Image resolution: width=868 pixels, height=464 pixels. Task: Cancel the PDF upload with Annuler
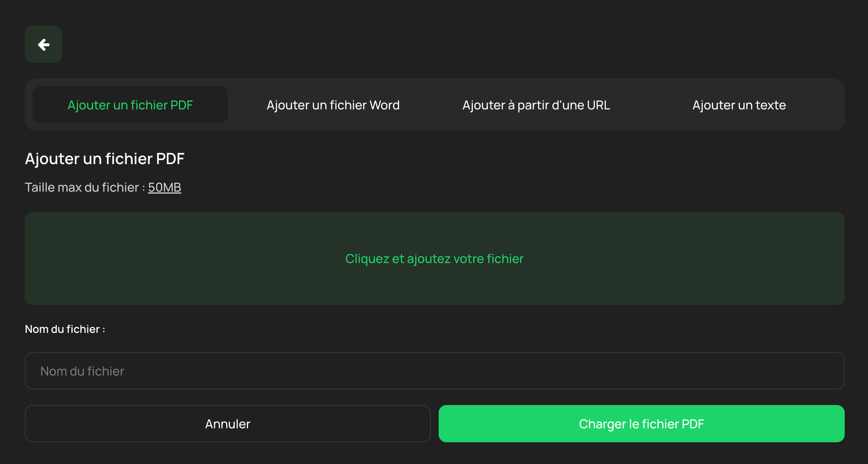pyautogui.click(x=227, y=424)
